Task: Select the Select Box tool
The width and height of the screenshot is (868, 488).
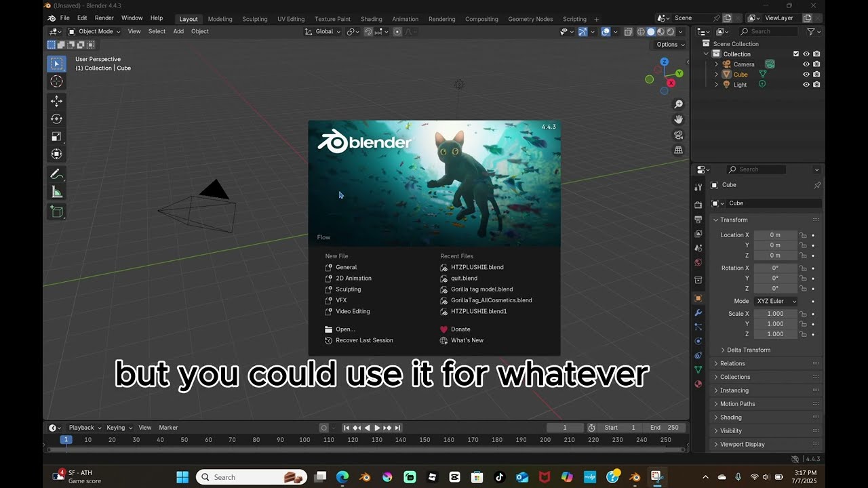Action: coord(57,64)
